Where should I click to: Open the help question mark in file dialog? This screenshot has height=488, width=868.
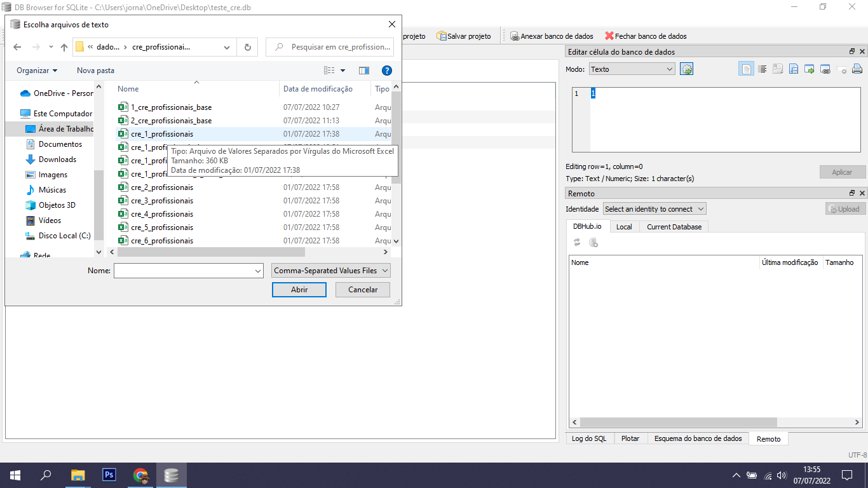coord(387,71)
